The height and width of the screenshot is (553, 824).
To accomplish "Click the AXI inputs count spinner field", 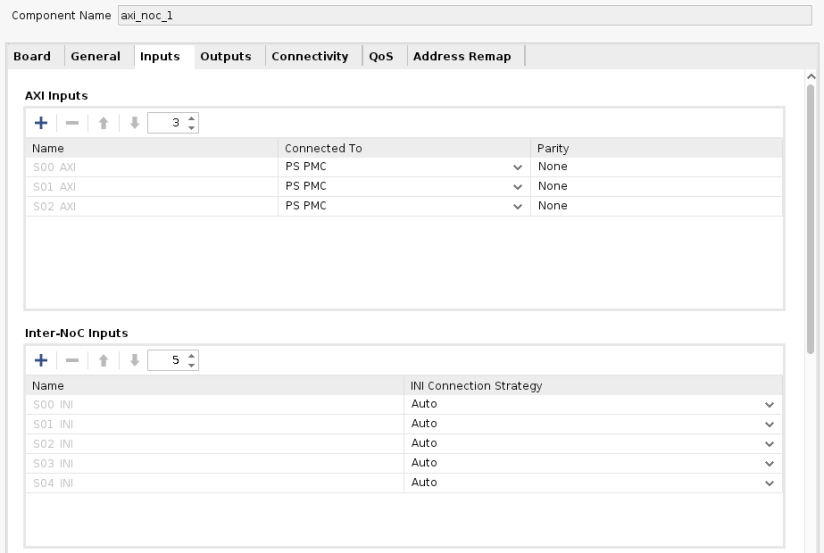I will tap(168, 123).
